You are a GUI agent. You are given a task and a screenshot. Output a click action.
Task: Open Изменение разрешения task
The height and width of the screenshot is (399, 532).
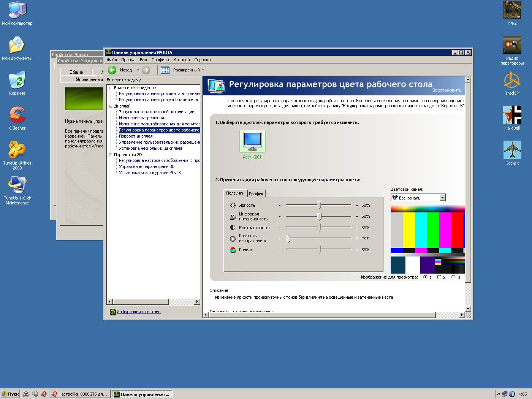click(141, 118)
